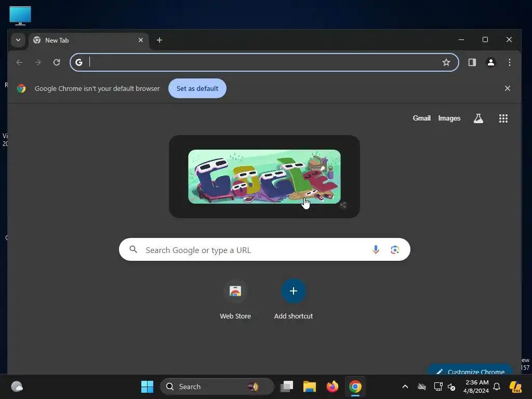
Task: Launch Firefox from the taskbar
Action: 332,387
